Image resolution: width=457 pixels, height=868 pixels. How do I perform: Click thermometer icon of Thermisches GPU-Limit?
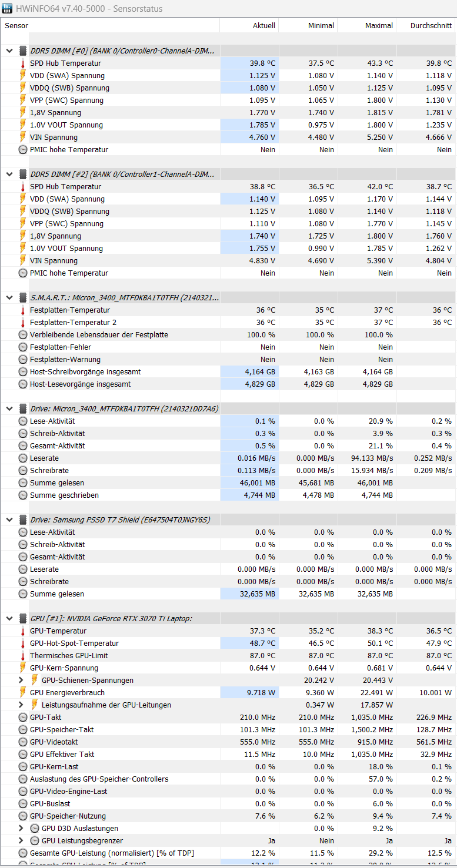[x=23, y=656]
